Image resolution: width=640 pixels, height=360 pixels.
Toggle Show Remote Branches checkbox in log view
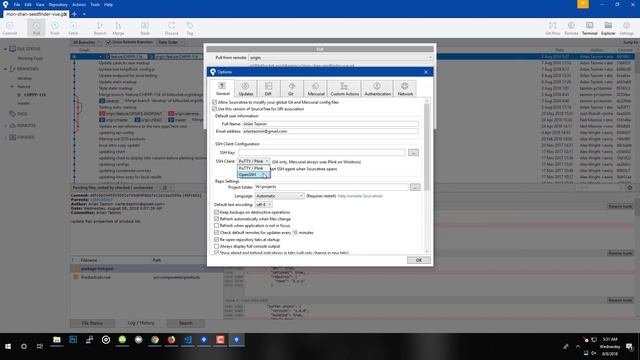point(108,42)
